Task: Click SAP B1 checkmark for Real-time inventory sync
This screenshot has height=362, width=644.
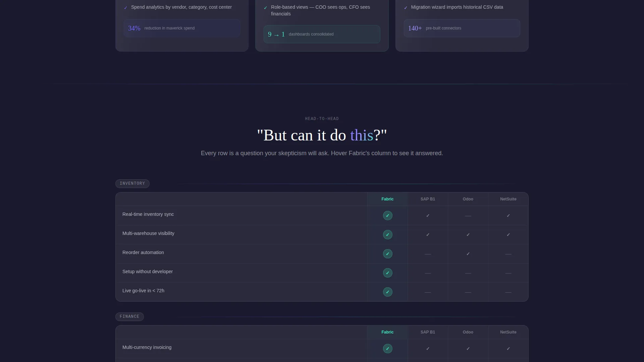Action: (428, 216)
